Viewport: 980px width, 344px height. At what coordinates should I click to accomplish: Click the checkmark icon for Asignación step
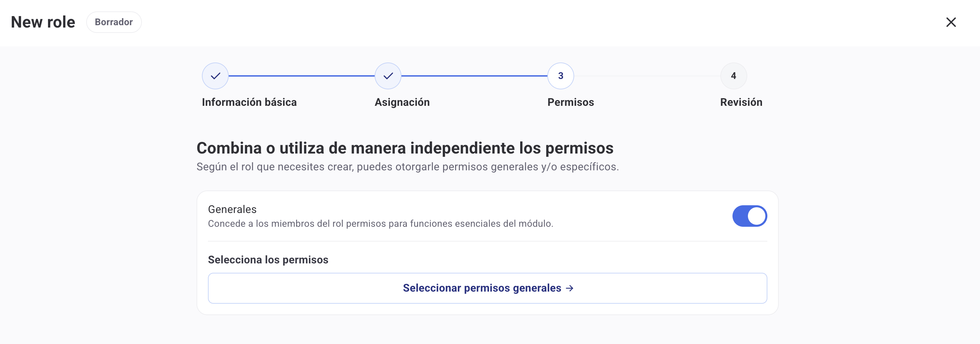click(x=388, y=76)
